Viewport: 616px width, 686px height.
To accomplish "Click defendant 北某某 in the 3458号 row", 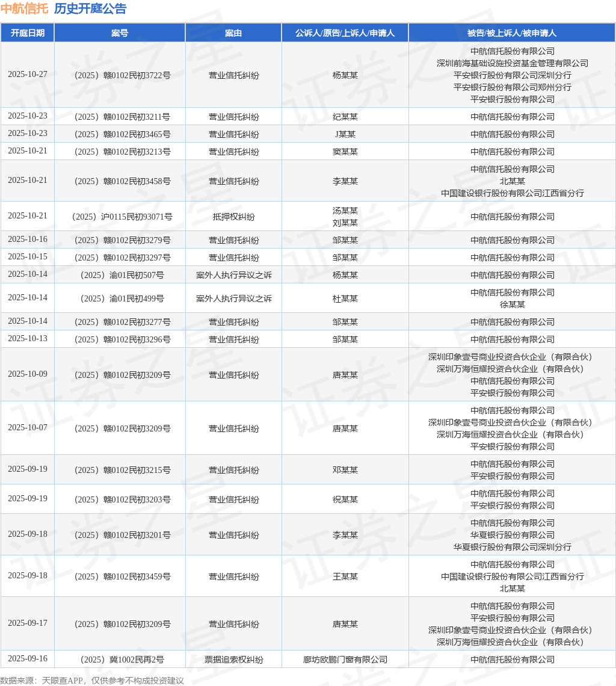I will tap(513, 181).
